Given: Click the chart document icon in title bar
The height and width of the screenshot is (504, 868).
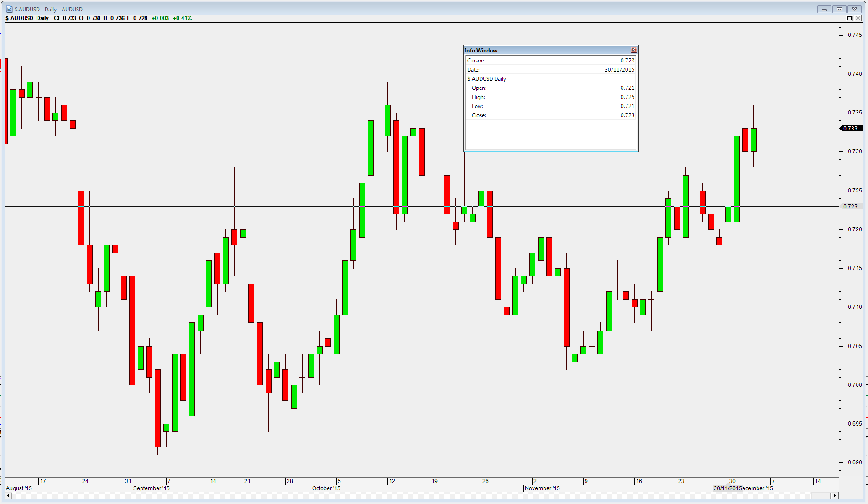Looking at the screenshot, I should [x=9, y=9].
